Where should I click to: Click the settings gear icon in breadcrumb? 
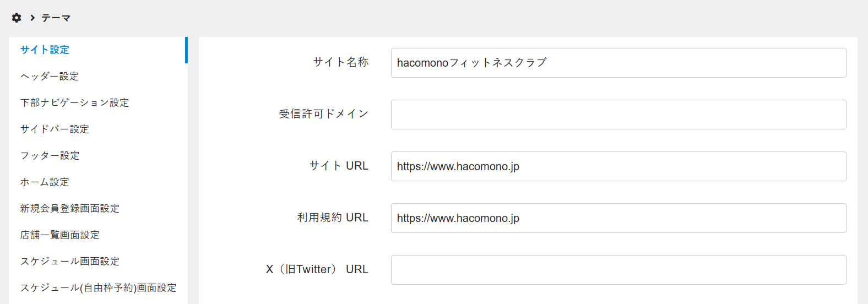tap(17, 18)
